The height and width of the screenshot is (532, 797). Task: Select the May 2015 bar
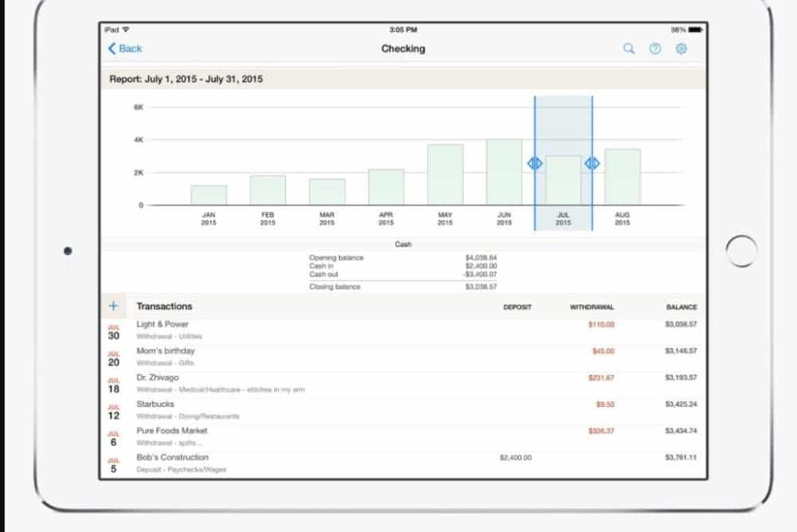[x=445, y=174]
